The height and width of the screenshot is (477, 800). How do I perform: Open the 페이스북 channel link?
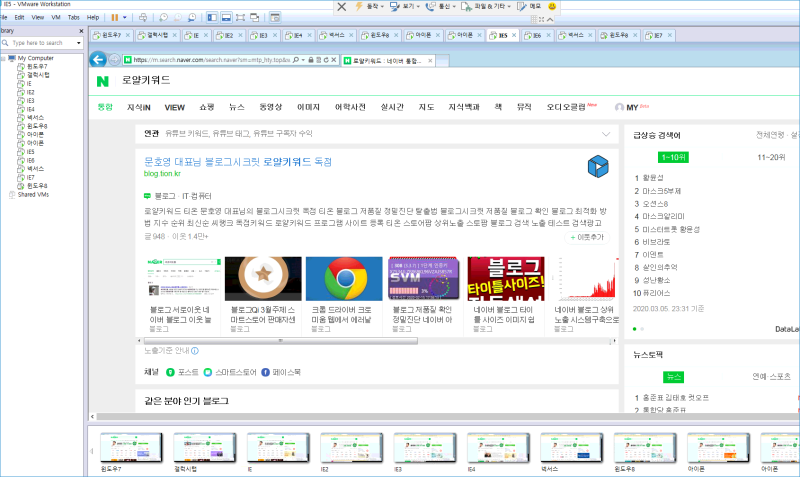[x=281, y=372]
